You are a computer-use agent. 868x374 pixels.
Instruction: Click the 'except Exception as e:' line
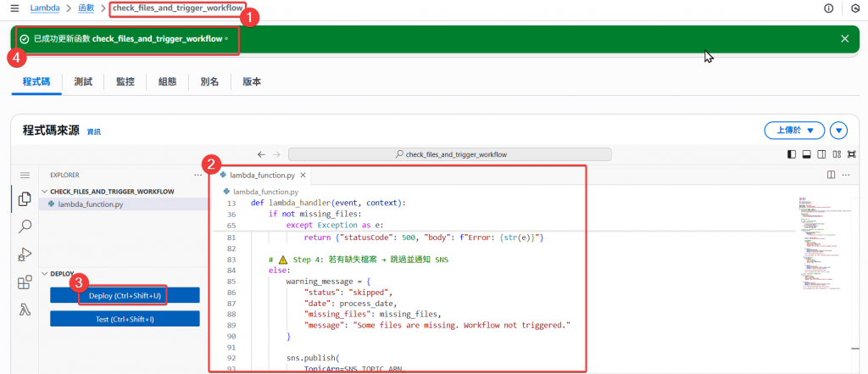coord(334,226)
